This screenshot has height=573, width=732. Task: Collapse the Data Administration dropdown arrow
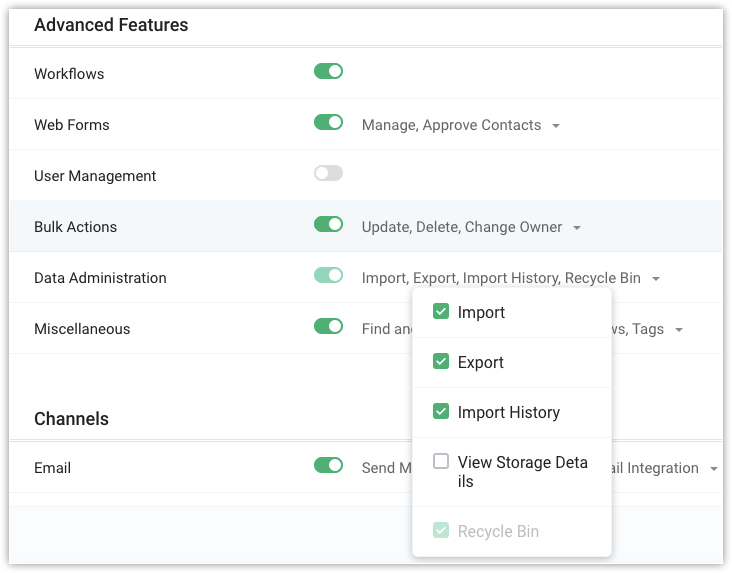coord(655,279)
